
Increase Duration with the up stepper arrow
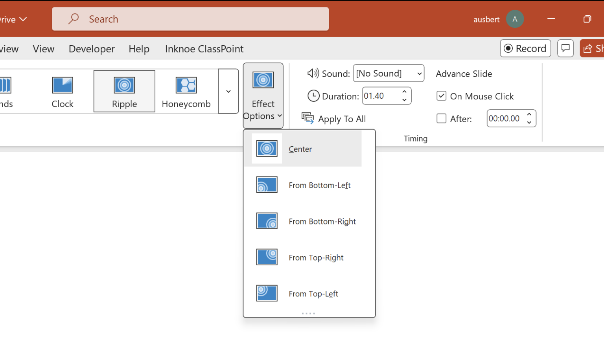click(404, 92)
